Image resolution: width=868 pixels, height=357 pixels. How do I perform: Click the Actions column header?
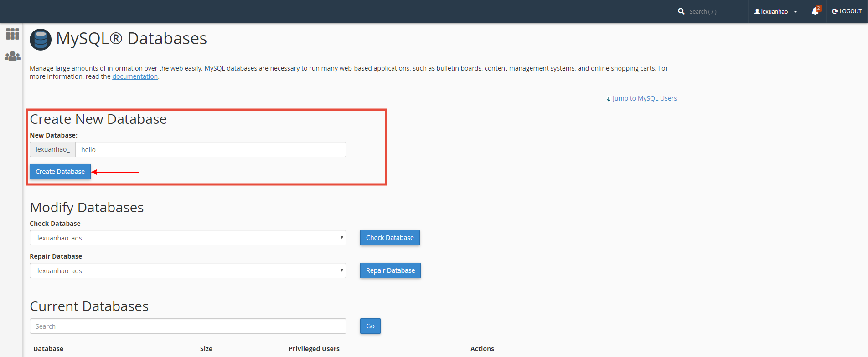[x=482, y=349]
